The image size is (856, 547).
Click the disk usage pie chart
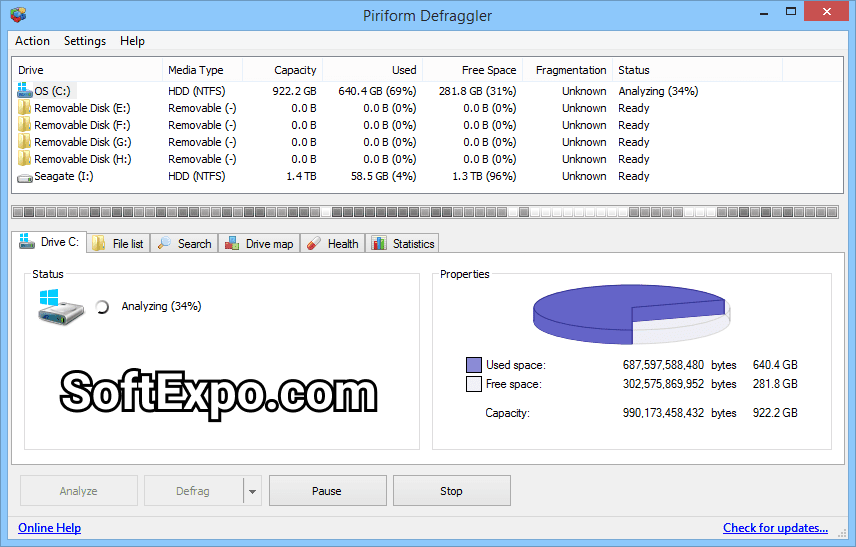pos(632,314)
